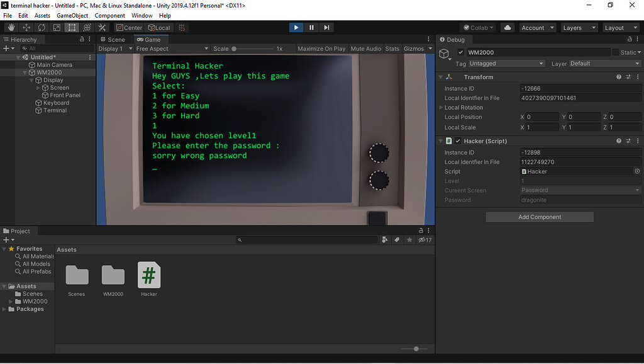Click the Step frame button
The height and width of the screenshot is (364, 644).
coord(326,28)
